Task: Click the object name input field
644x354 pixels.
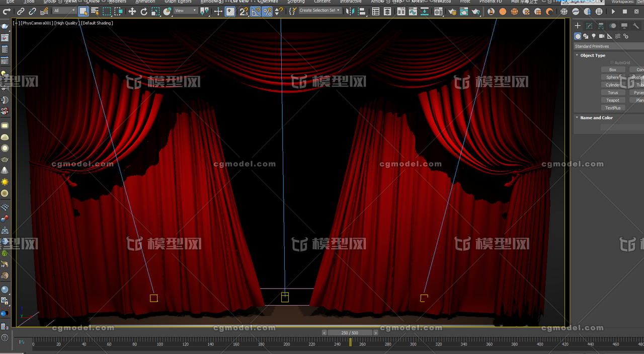Action: (622, 127)
